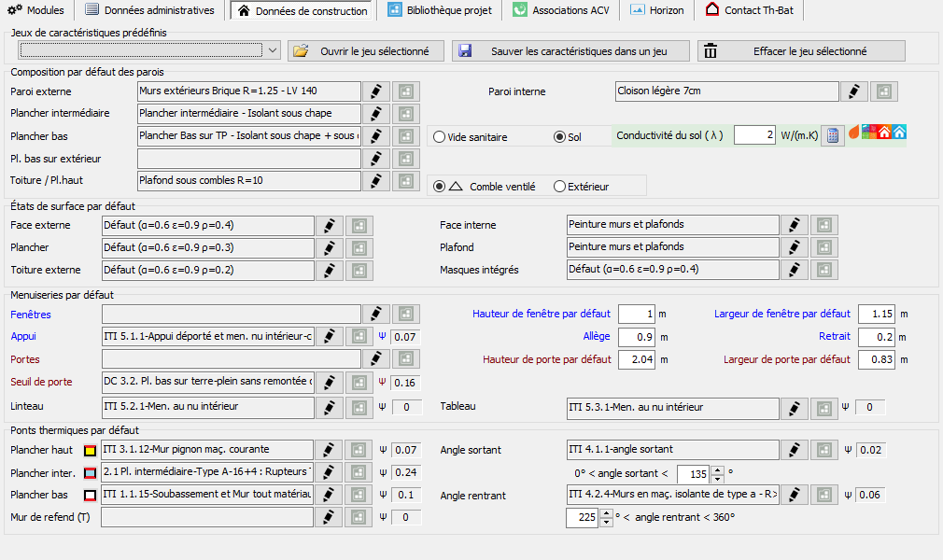Increase the angle sortant limit value
The image size is (943, 560).
(x=717, y=469)
